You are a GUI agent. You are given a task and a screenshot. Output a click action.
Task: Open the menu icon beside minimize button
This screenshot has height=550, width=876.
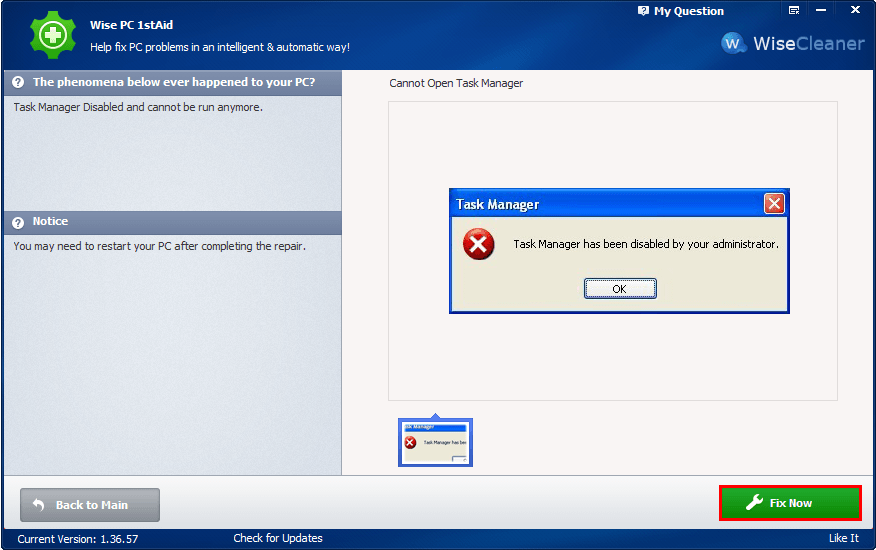(x=794, y=11)
